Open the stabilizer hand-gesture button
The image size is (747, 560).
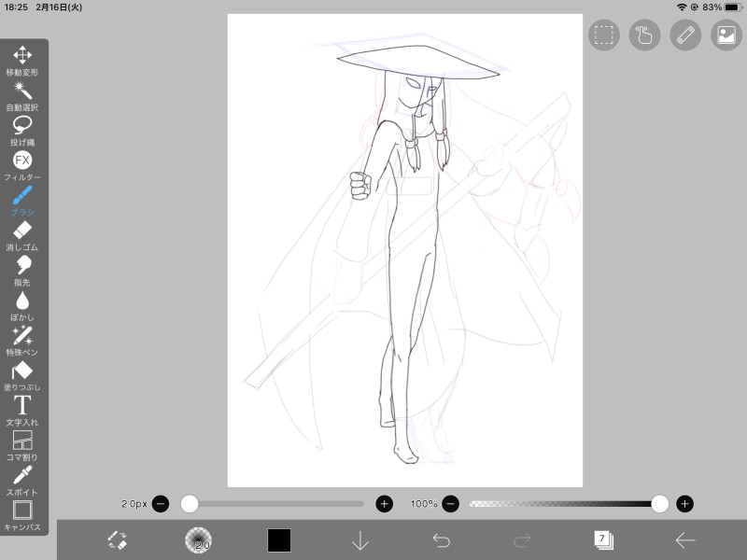[x=644, y=35]
